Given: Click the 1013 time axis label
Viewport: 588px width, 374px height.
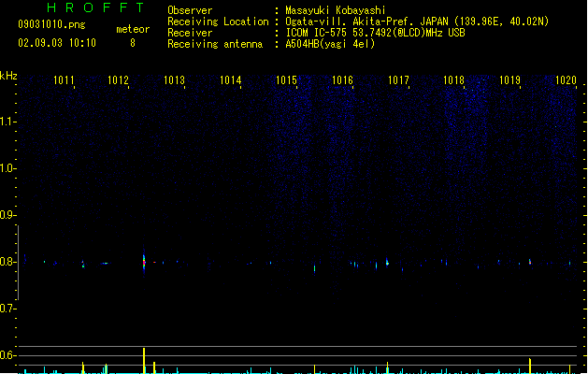Looking at the screenshot, I should (x=175, y=80).
